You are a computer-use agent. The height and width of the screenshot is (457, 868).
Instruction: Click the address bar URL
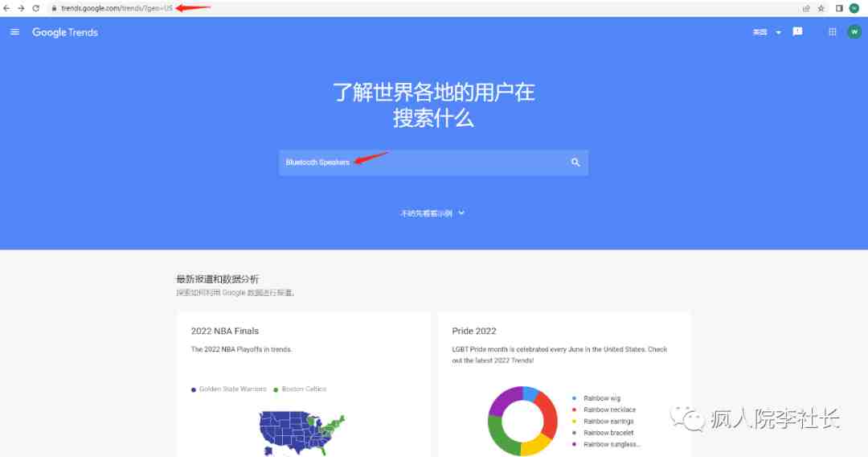point(117,8)
